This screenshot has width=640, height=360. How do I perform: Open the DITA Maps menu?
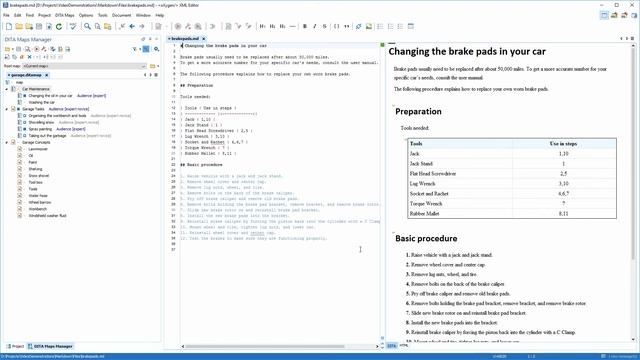pyautogui.click(x=64, y=15)
